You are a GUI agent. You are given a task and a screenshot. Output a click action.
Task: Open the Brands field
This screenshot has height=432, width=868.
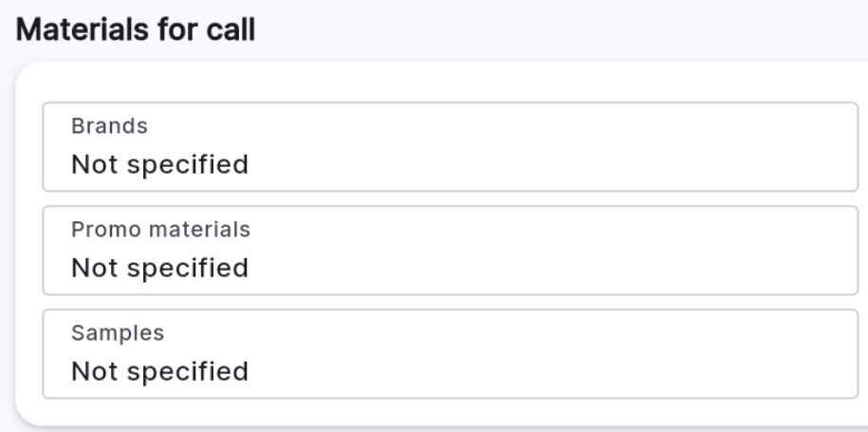click(x=450, y=147)
